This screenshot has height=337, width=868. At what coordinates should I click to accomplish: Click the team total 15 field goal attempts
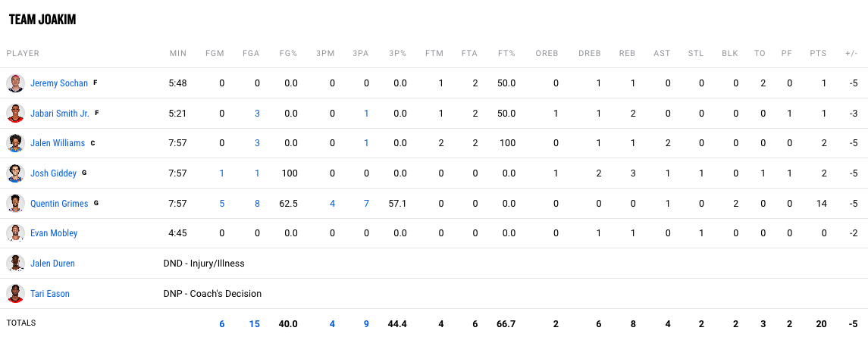click(x=255, y=323)
